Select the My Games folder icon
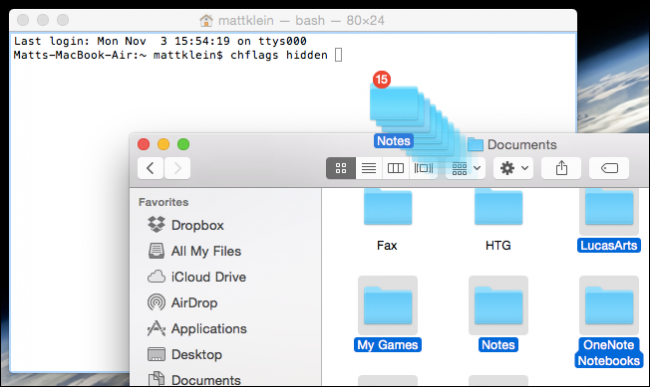 [x=388, y=305]
